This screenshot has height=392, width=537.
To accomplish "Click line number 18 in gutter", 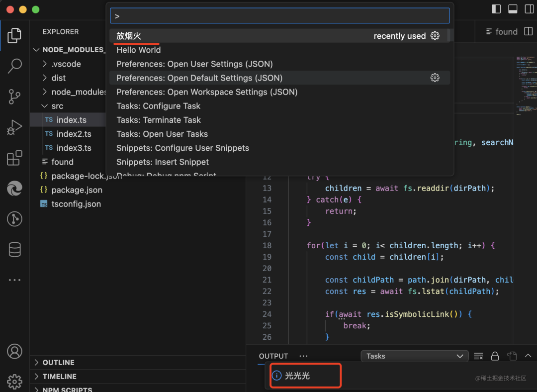I will [x=267, y=245].
